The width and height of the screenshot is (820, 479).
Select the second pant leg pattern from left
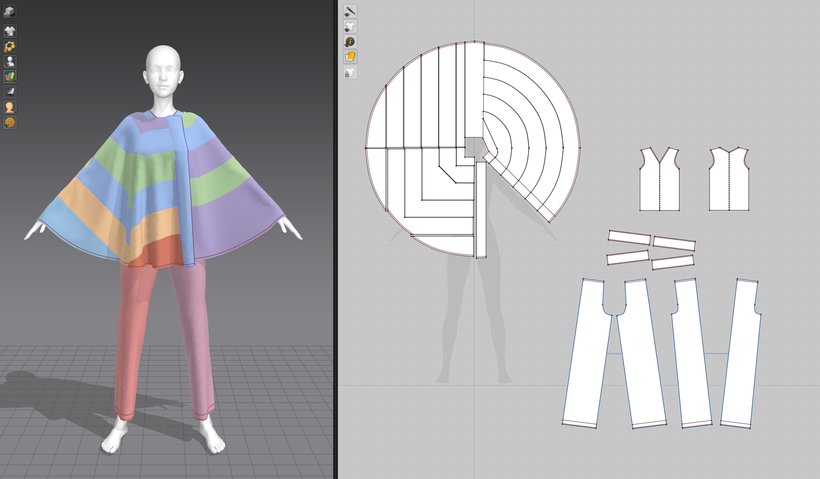tap(640, 353)
